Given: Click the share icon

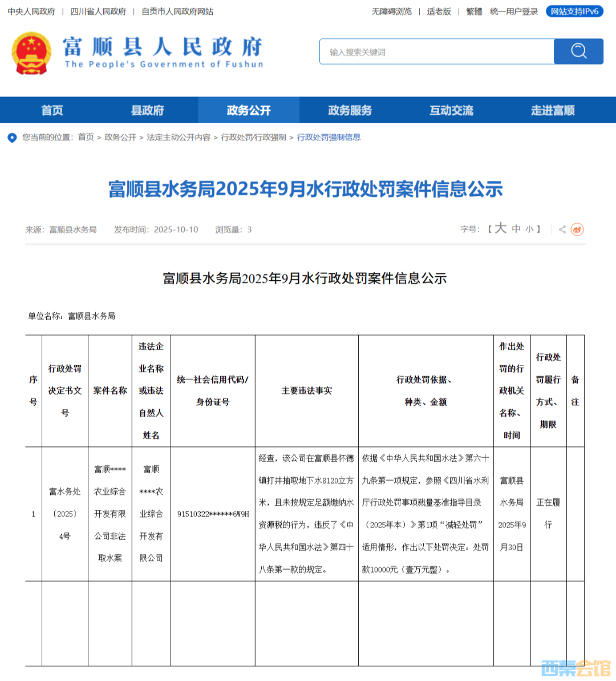Looking at the screenshot, I should coord(562,229).
